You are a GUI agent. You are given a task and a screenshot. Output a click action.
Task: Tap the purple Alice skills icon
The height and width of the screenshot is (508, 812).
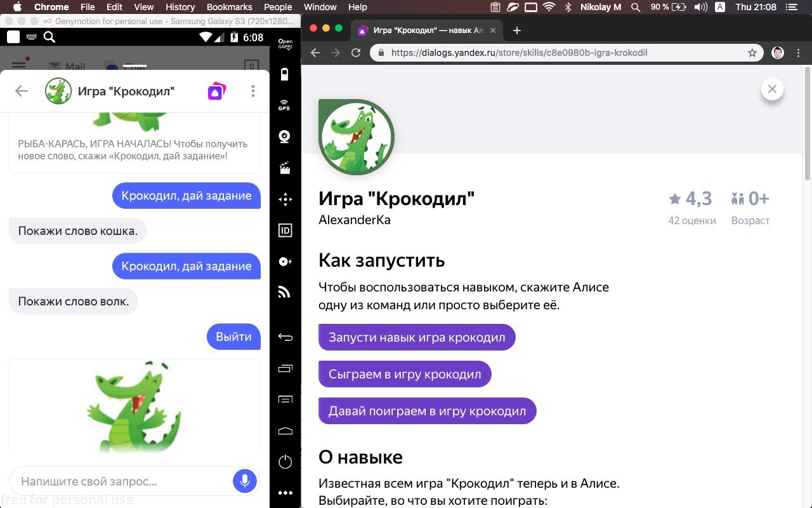click(x=217, y=91)
